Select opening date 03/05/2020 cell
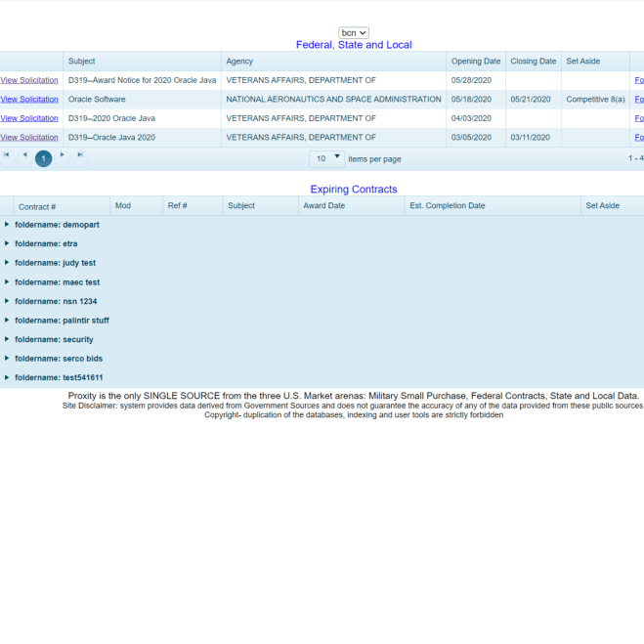Image resolution: width=644 pixels, height=644 pixels. click(x=476, y=138)
